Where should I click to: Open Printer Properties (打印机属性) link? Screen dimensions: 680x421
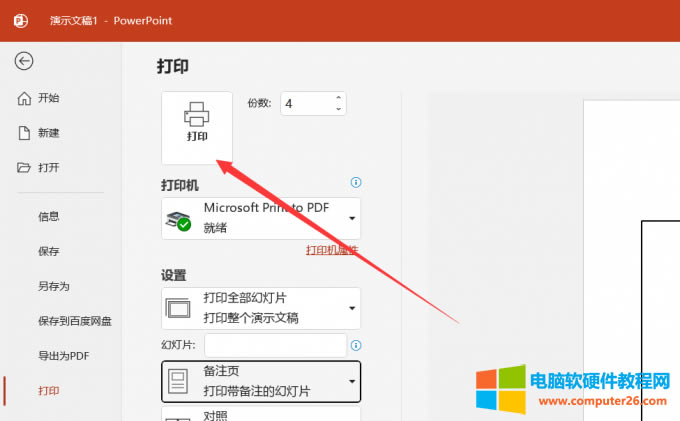click(331, 250)
